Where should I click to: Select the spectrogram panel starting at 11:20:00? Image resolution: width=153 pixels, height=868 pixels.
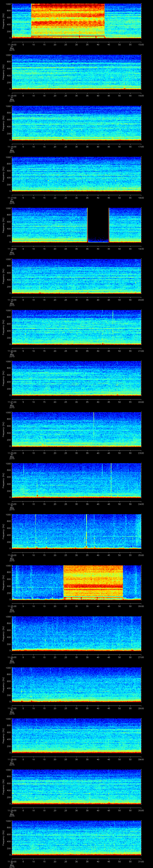point(77,327)
